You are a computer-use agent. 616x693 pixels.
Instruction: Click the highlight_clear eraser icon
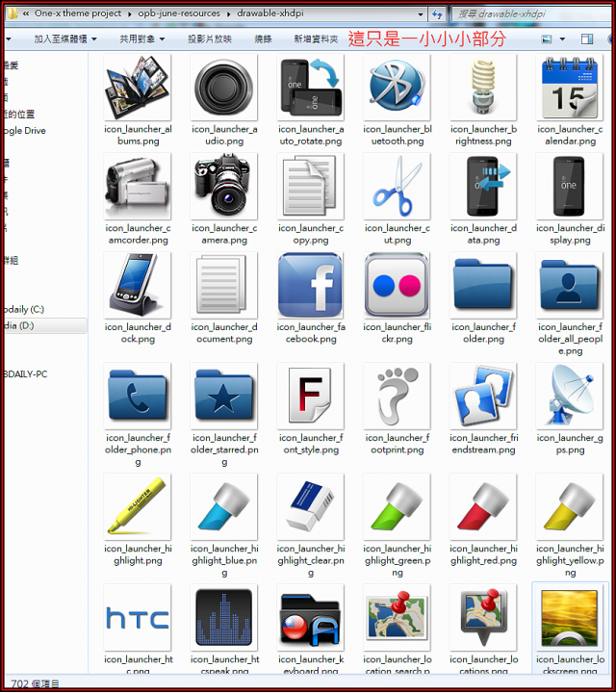coord(311,507)
